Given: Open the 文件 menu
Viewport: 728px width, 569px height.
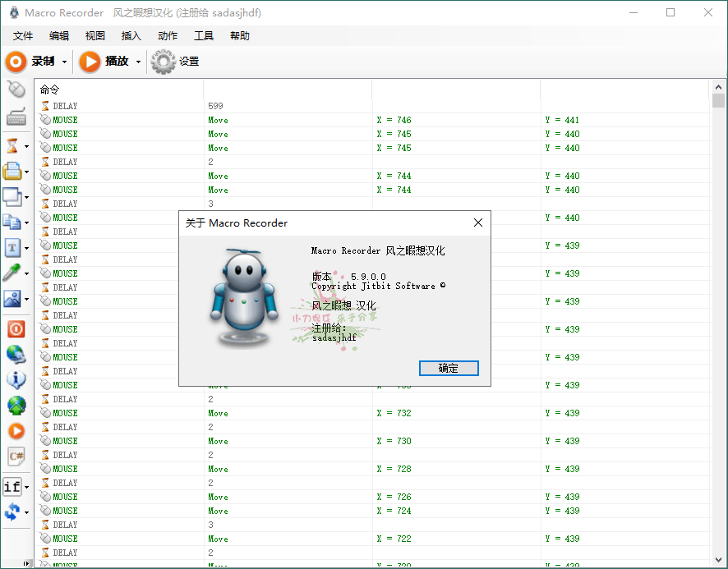Looking at the screenshot, I should (23, 36).
